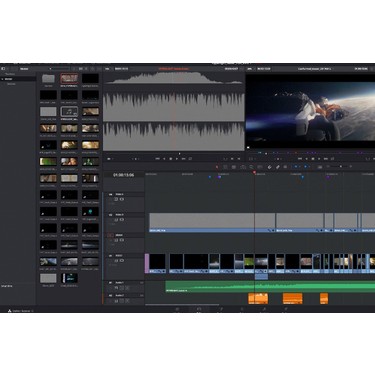Select the red Selection arrow tool in edit toolbar

[217, 167]
